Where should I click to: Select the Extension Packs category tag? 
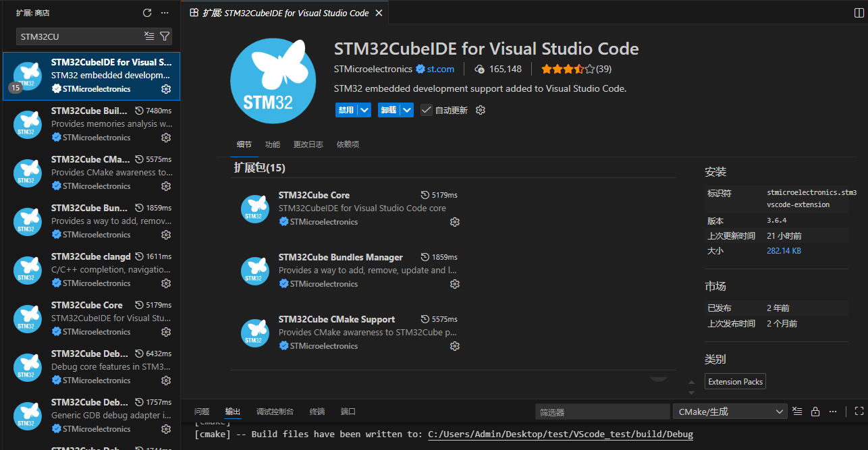tap(735, 382)
